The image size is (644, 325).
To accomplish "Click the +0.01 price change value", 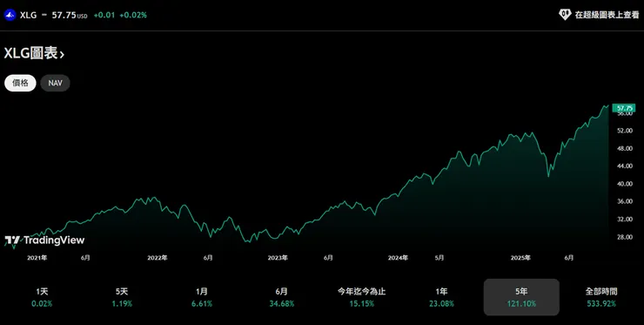I will [104, 15].
